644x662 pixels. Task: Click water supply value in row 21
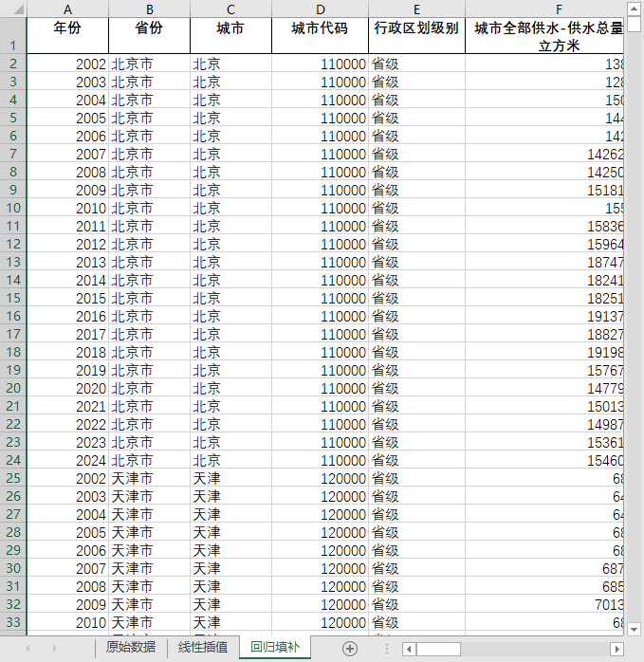pos(544,406)
